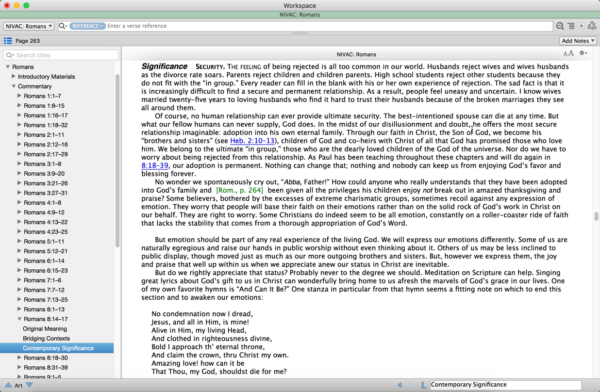Follow the 8:18-39 verse link
Screen dimensions: 600x392
(155, 165)
